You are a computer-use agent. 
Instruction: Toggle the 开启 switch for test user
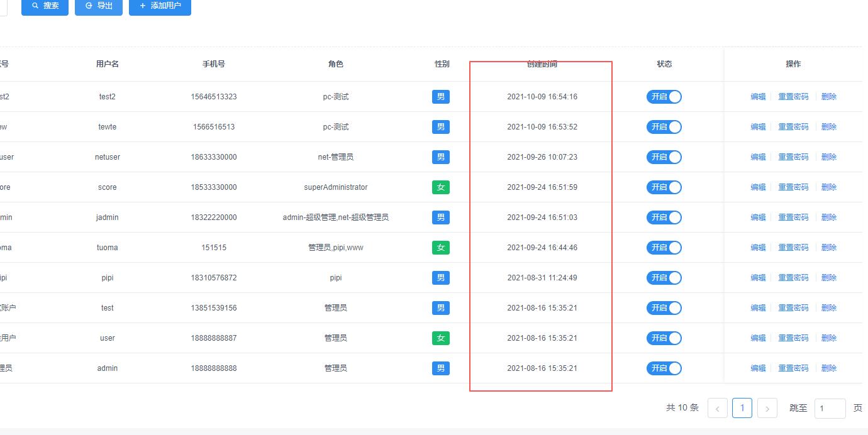click(x=664, y=308)
